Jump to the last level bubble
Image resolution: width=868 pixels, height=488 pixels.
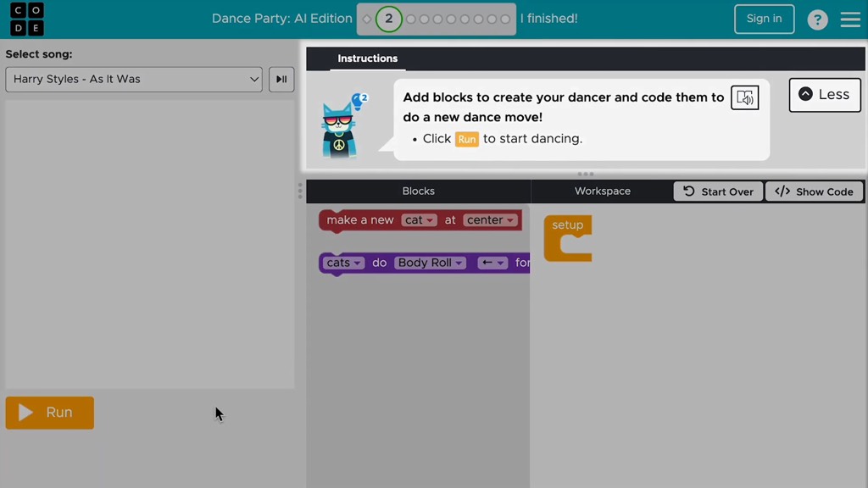506,19
